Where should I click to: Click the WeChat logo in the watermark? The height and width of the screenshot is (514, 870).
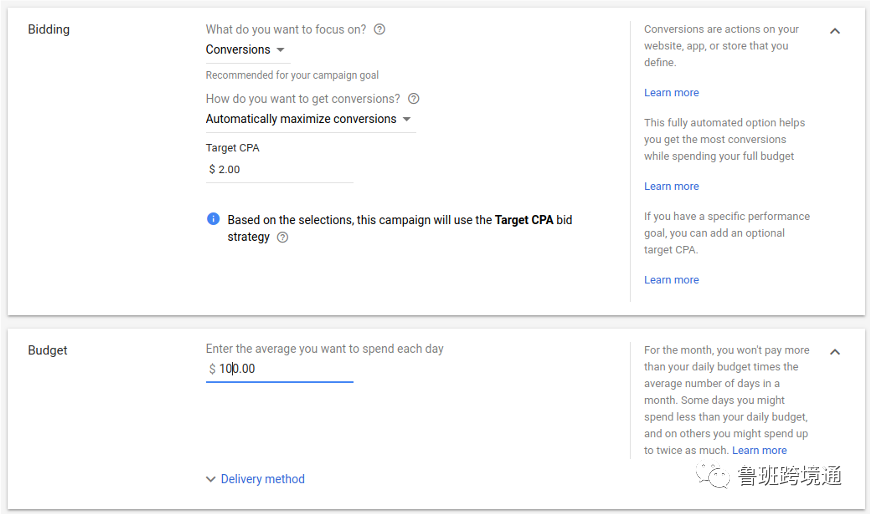click(717, 477)
